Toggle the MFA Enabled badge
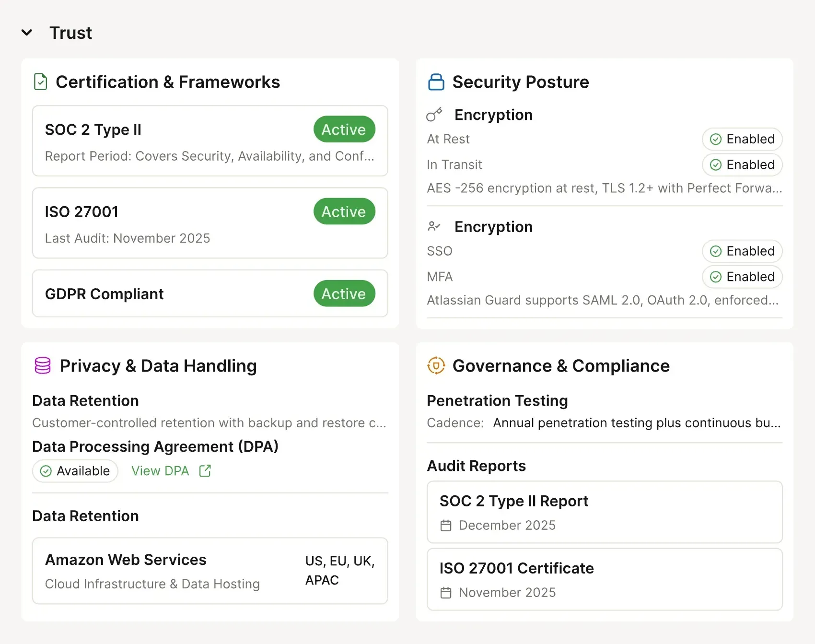 (x=742, y=277)
